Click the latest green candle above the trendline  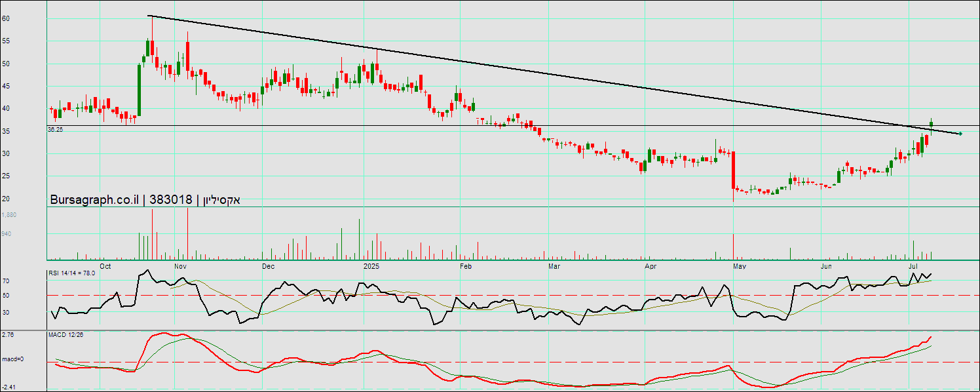tap(931, 123)
